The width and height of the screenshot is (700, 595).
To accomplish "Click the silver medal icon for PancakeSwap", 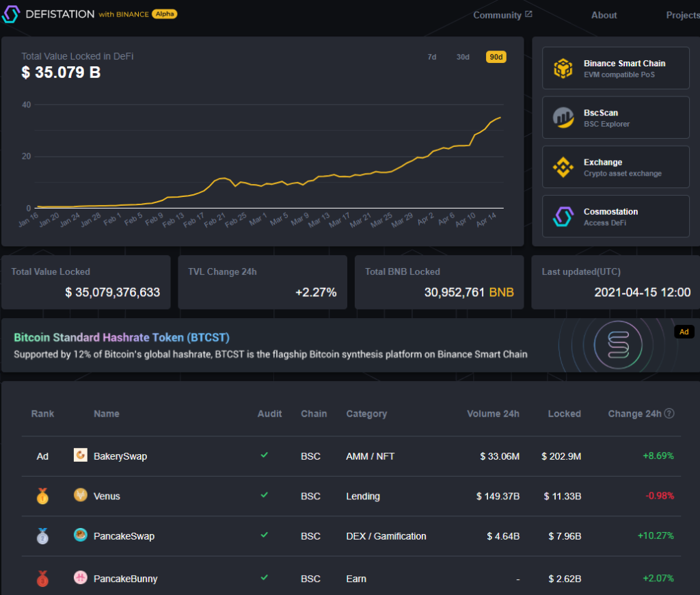I will tap(42, 535).
